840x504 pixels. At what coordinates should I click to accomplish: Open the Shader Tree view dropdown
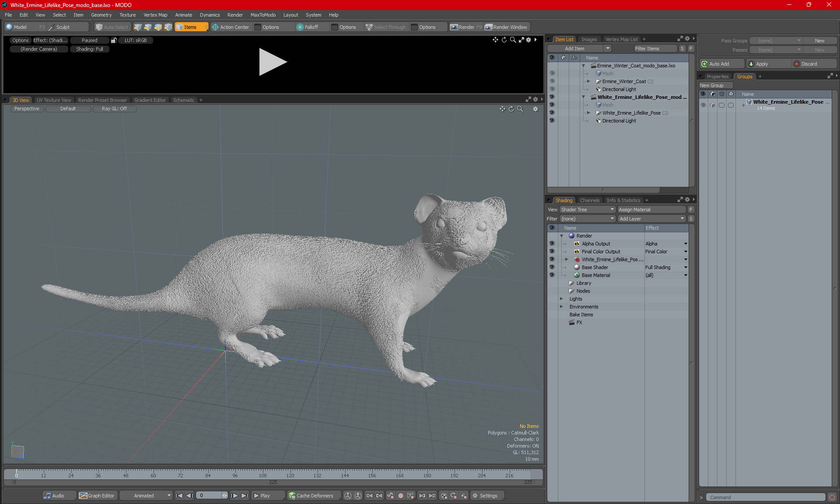pyautogui.click(x=588, y=210)
